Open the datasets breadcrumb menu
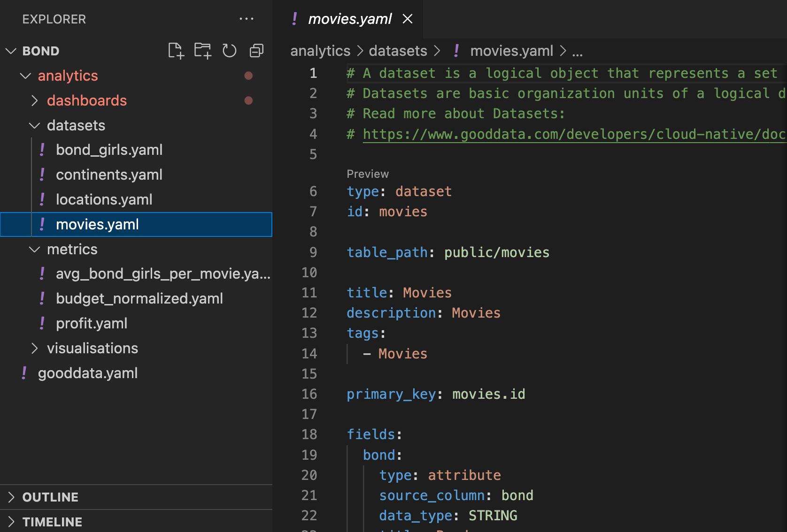Image resolution: width=787 pixels, height=532 pixels. click(x=397, y=51)
